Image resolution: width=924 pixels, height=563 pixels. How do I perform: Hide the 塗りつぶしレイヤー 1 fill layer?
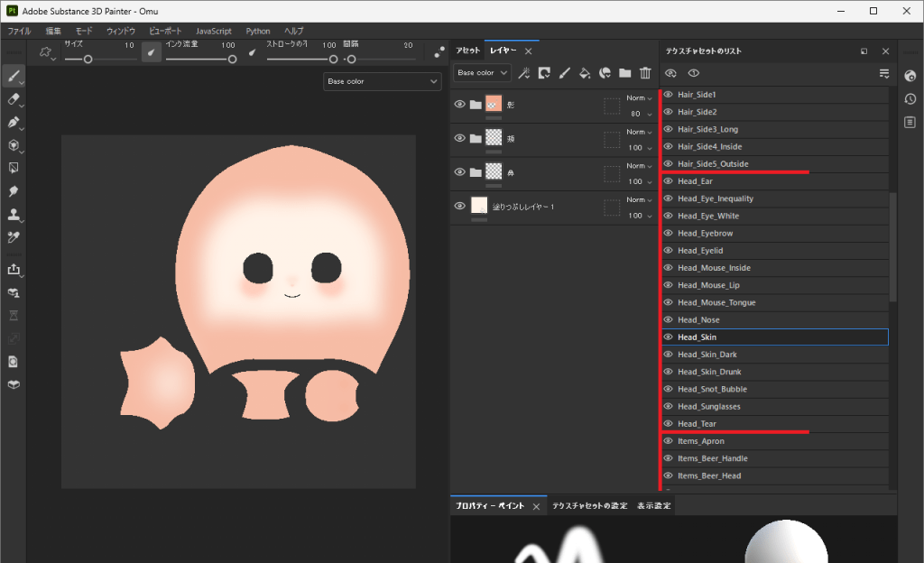[460, 207]
